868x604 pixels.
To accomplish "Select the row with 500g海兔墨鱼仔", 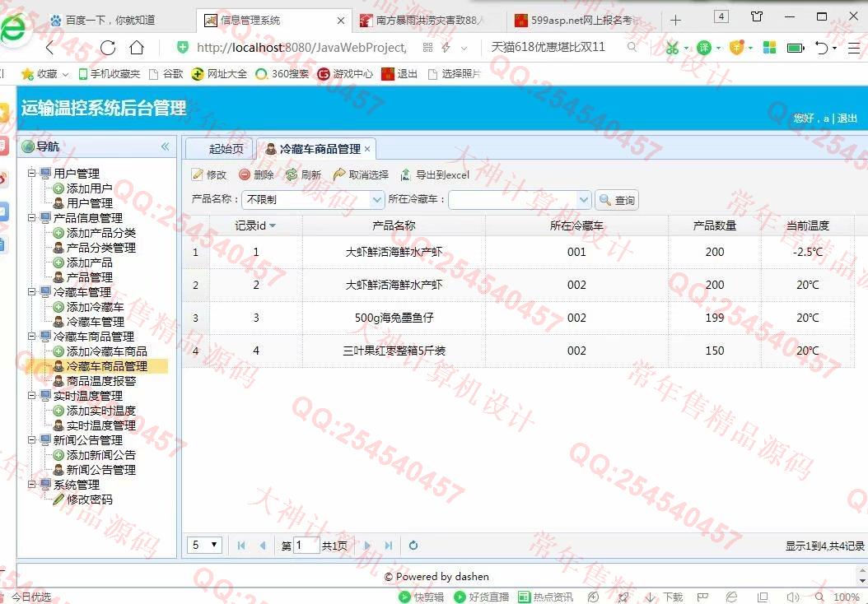I will tap(518, 318).
